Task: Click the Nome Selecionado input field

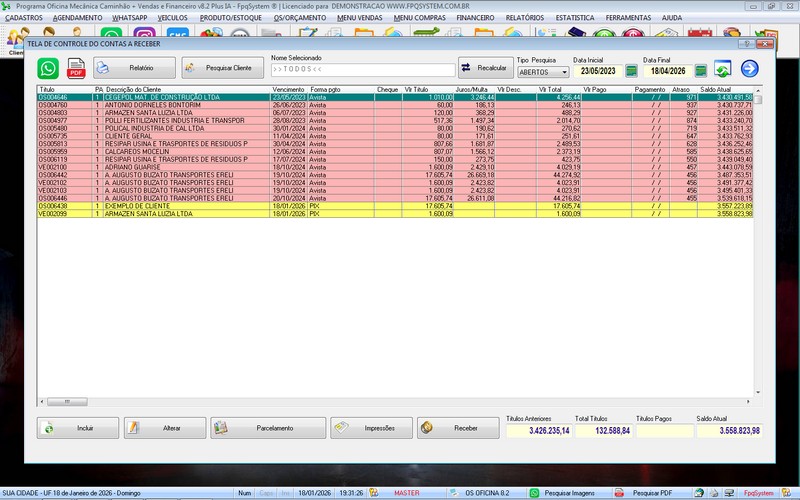Action: [362, 69]
